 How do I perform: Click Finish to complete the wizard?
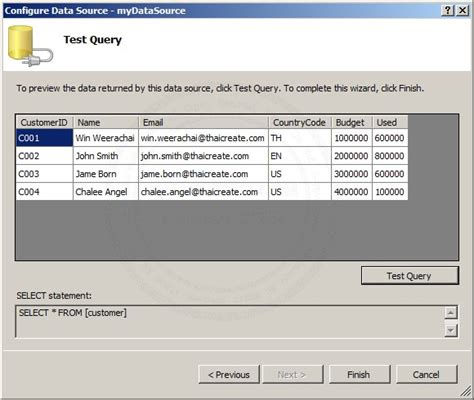(359, 374)
